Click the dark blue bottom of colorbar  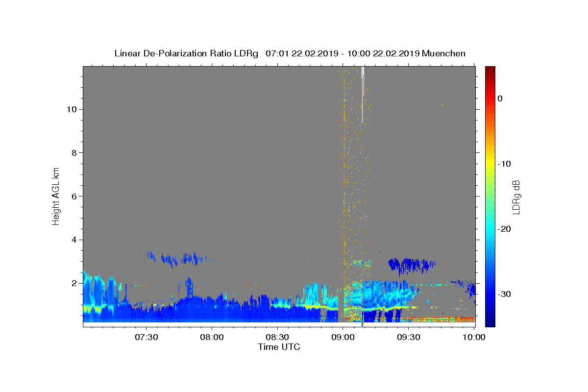click(490, 321)
